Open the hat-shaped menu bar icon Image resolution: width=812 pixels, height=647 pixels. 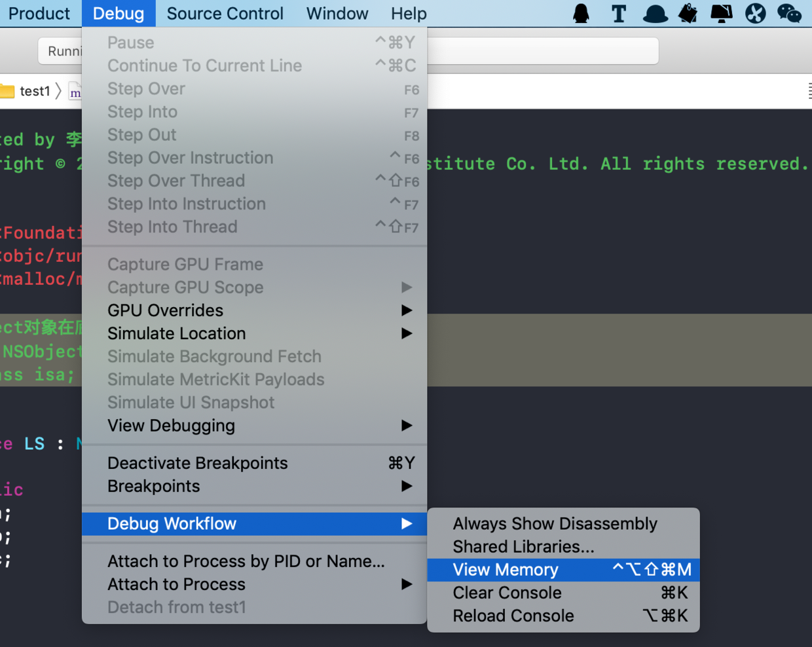pyautogui.click(x=655, y=14)
